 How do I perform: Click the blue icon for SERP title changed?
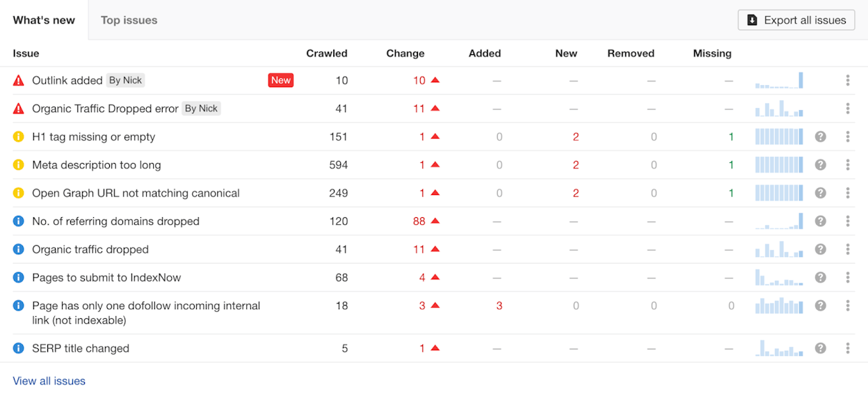(19, 348)
